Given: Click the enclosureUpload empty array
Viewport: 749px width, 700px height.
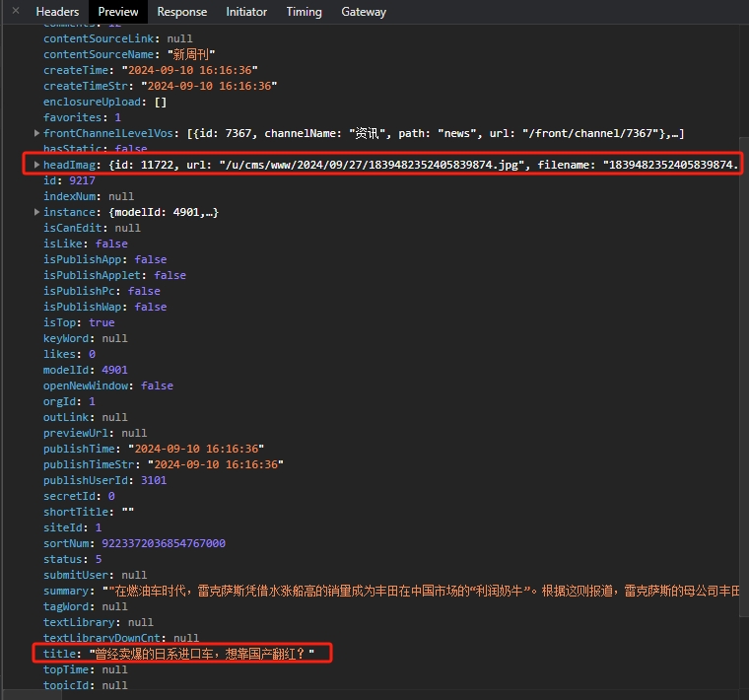Looking at the screenshot, I should click(x=160, y=102).
